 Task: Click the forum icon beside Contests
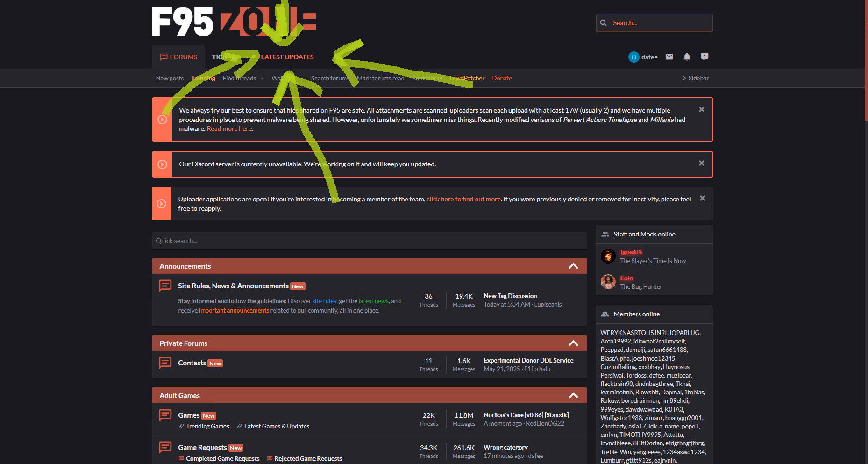coord(165,363)
